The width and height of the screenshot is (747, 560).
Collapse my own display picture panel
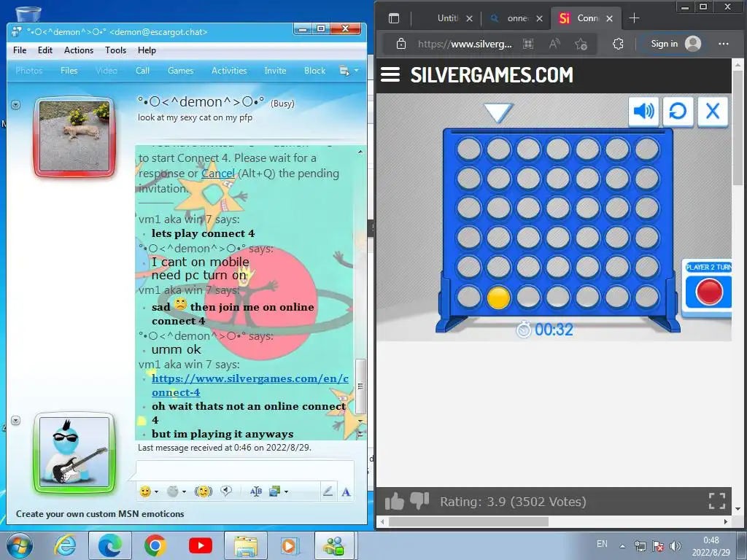[x=16, y=421]
